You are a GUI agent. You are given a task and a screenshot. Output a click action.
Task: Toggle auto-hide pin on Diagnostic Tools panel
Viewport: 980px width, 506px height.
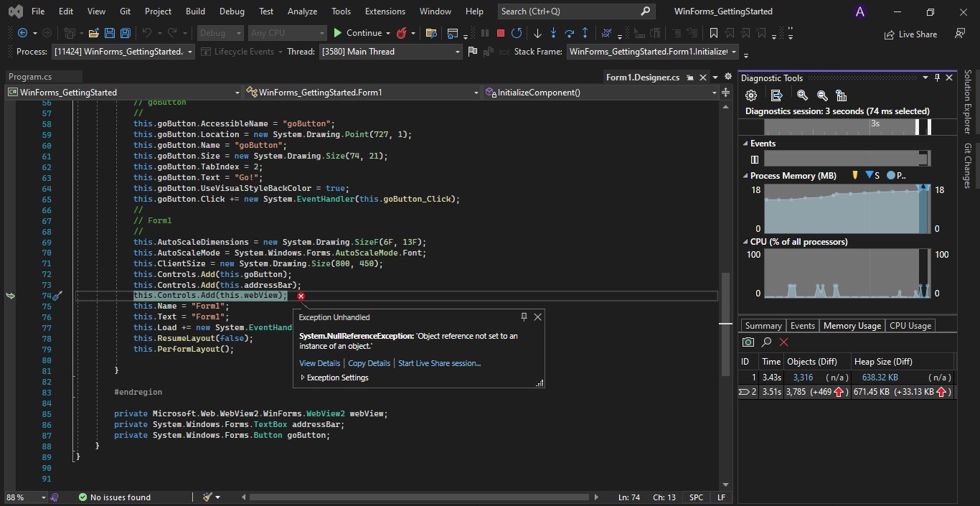(x=937, y=78)
